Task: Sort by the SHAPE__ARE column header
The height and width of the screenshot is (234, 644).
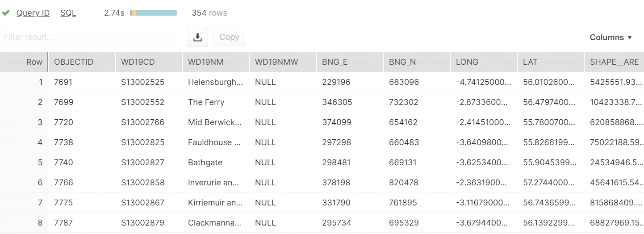Action: pos(614,62)
